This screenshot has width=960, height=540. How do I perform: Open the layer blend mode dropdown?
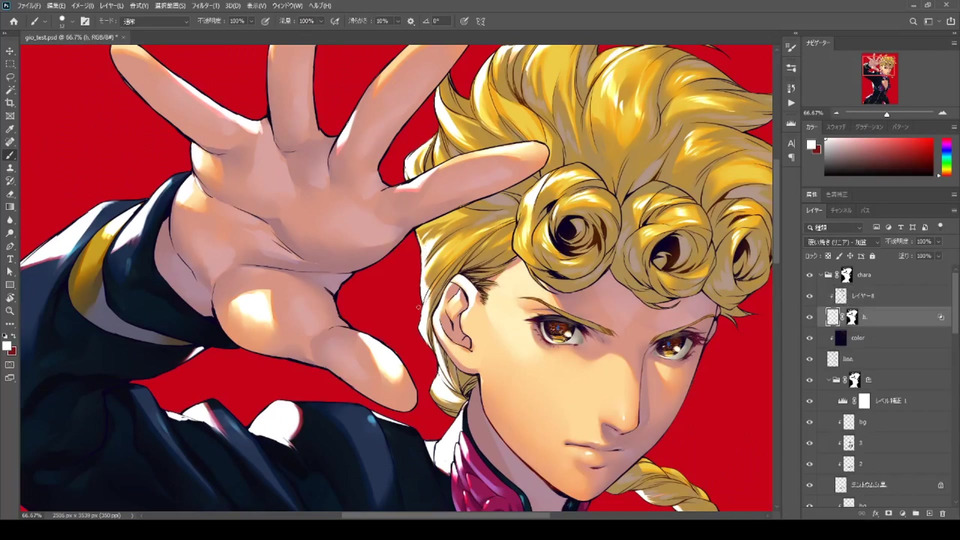(x=842, y=242)
